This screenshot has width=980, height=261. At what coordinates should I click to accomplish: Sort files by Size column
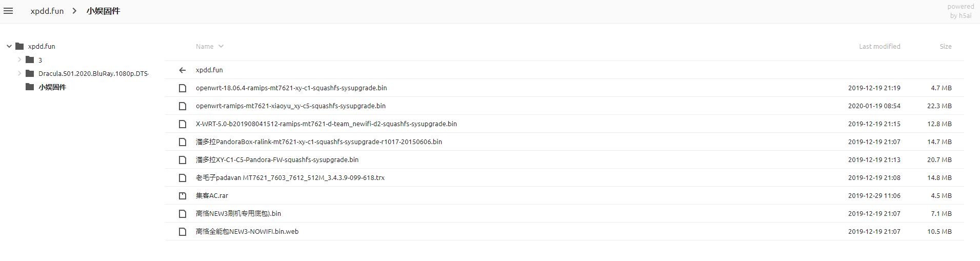tap(945, 46)
